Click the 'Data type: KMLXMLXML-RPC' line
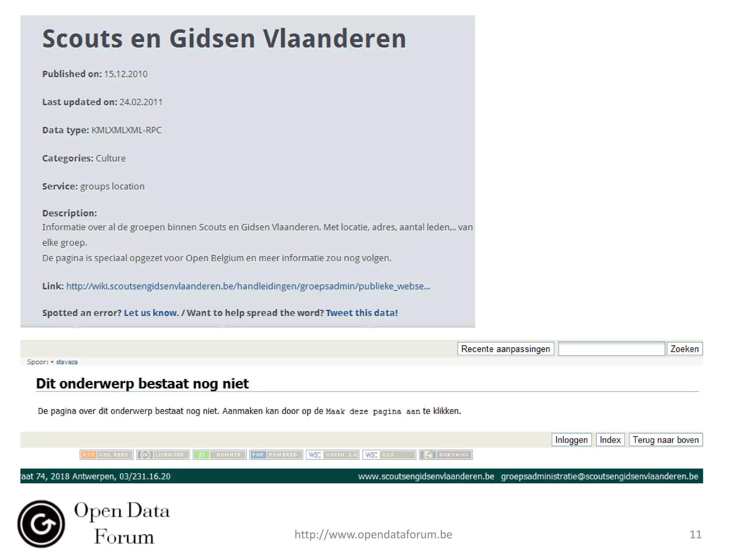Viewport: 747px width, 560px height. [x=102, y=130]
